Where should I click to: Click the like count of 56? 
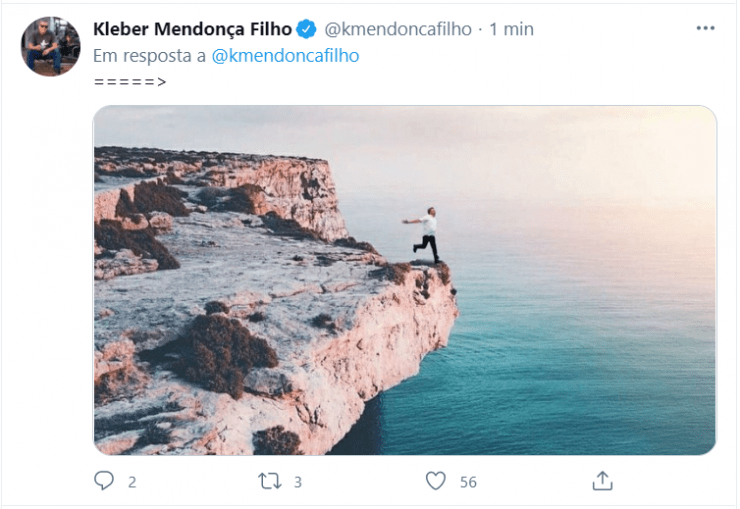click(x=468, y=482)
